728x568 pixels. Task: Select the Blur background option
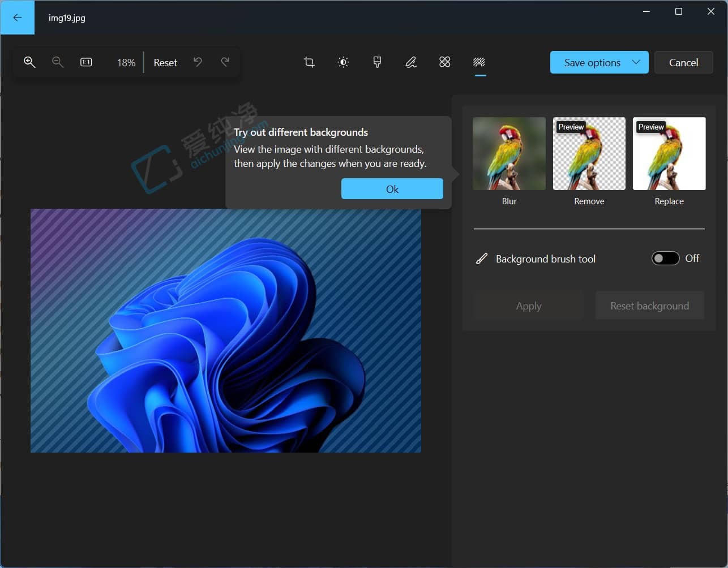[x=508, y=153]
